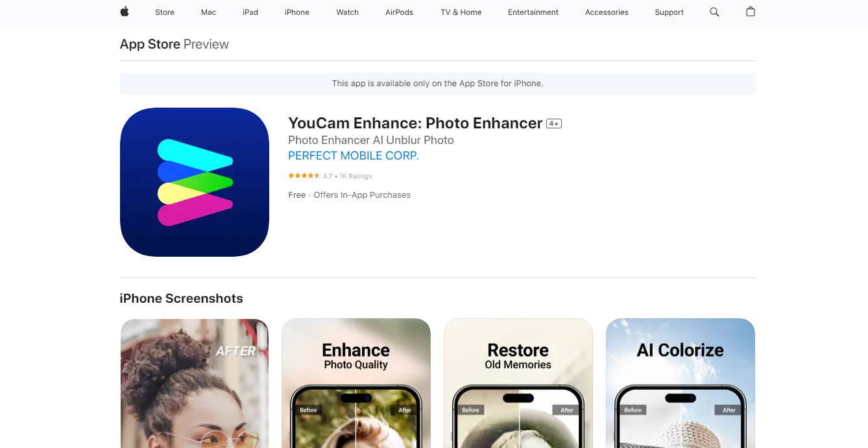
Task: Click the orange star rating
Action: (304, 176)
